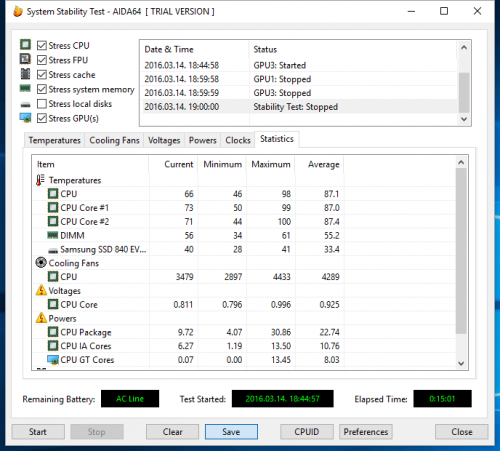Click the Elapsed Time display 0:15:01

pos(442,399)
